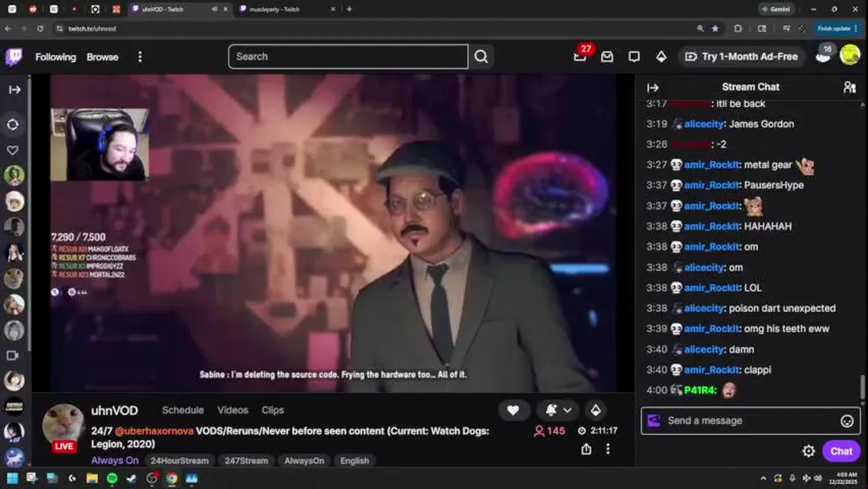Viewport: 868px width, 489px height.
Task: Open the notification options dropdown chevron
Action: coord(568,410)
